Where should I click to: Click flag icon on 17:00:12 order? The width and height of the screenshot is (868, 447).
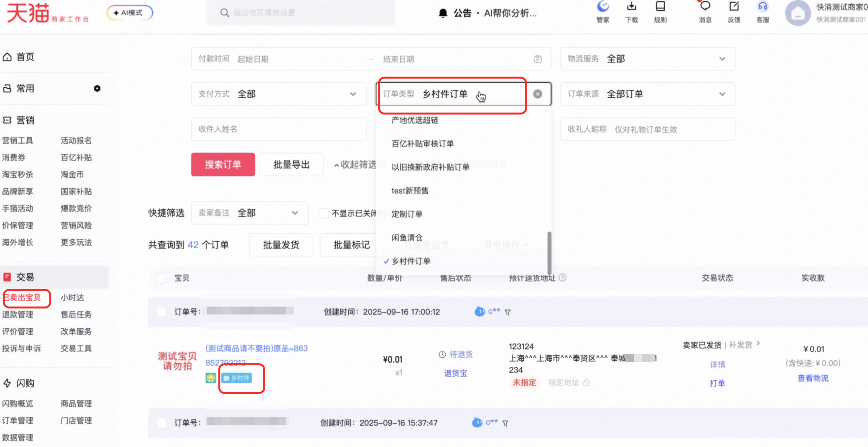point(507,313)
